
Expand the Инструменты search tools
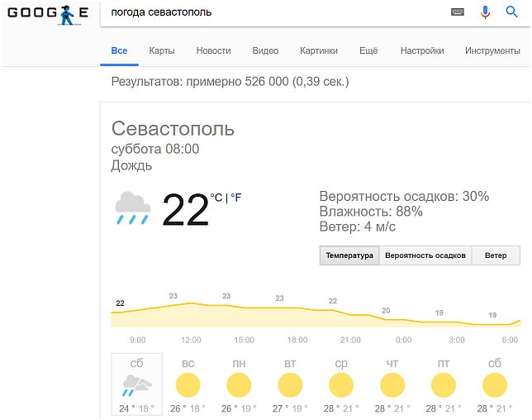pyautogui.click(x=492, y=50)
